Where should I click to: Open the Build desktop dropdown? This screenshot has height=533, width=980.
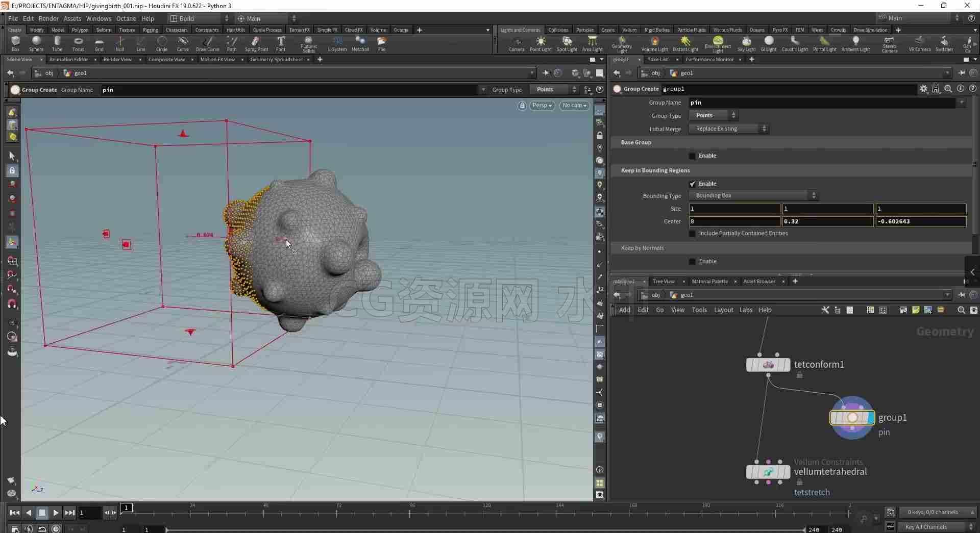[x=200, y=18]
